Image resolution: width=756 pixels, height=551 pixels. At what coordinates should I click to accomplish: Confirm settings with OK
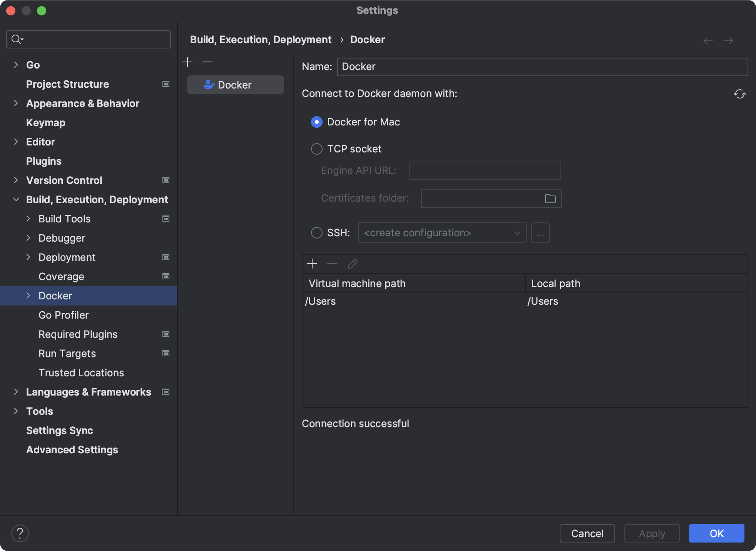click(716, 533)
